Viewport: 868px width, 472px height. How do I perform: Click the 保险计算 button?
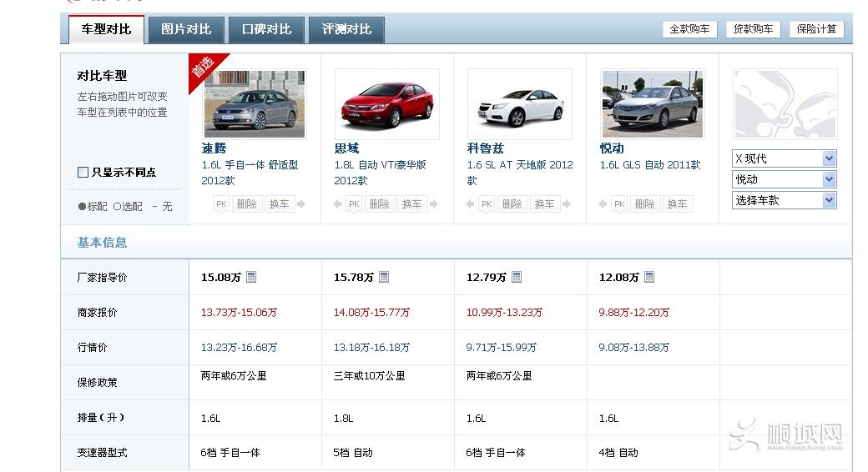pos(816,29)
